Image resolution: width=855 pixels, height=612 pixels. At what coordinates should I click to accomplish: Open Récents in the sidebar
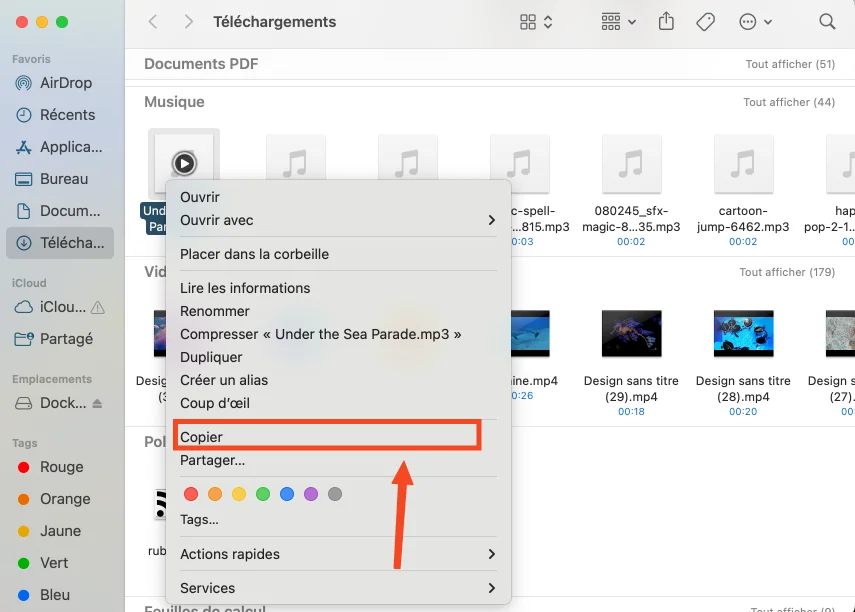tap(67, 115)
